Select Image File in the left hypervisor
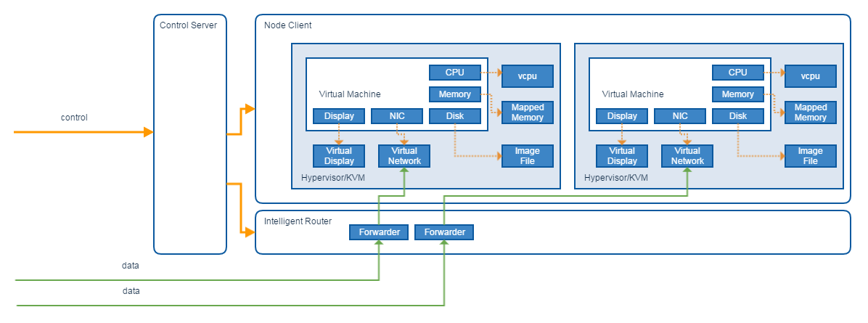The image size is (868, 323). tap(528, 156)
